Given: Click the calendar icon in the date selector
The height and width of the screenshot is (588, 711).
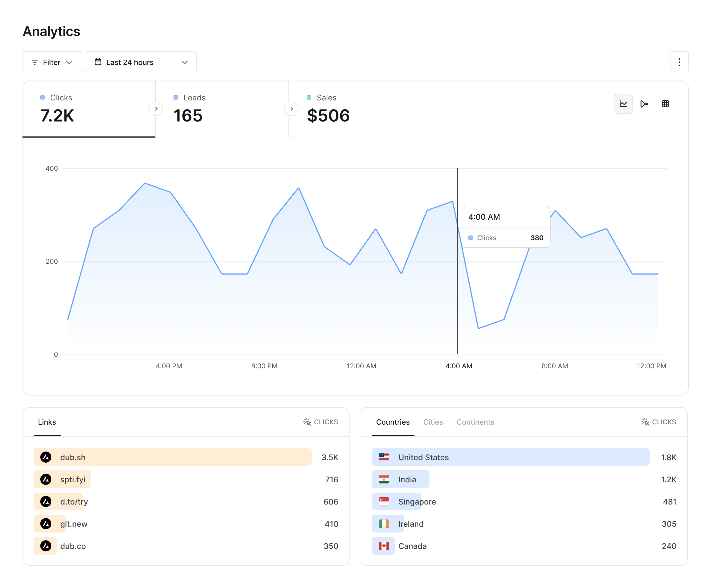Looking at the screenshot, I should 99,62.
